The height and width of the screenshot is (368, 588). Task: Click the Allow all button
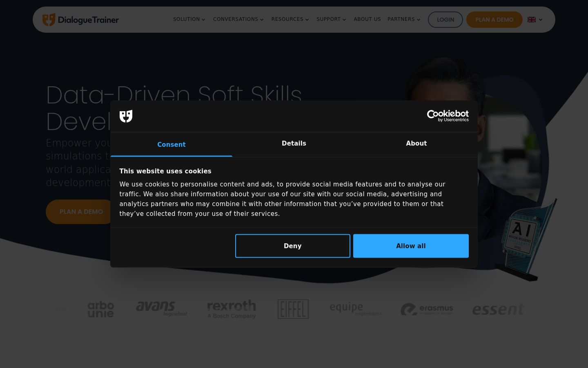pyautogui.click(x=411, y=246)
